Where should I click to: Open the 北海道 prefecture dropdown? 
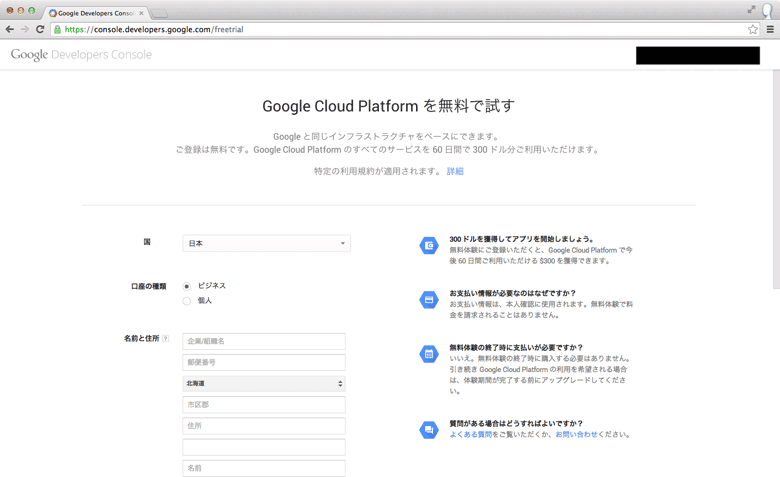click(x=264, y=383)
